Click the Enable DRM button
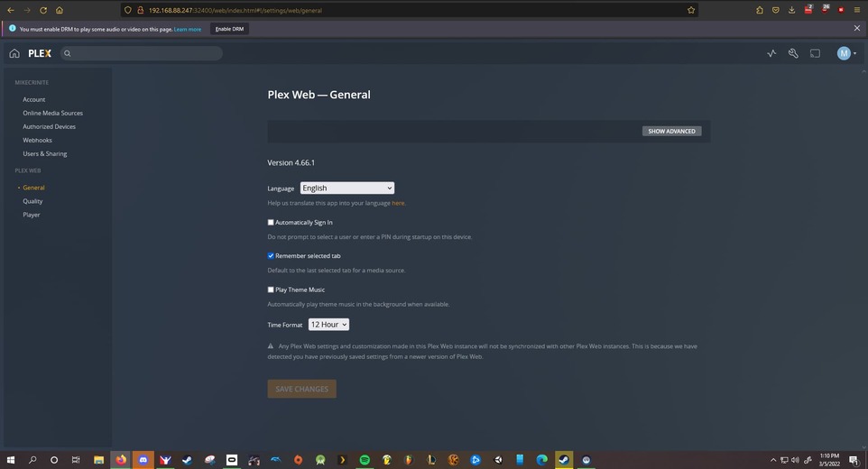This screenshot has width=868, height=469. point(230,29)
